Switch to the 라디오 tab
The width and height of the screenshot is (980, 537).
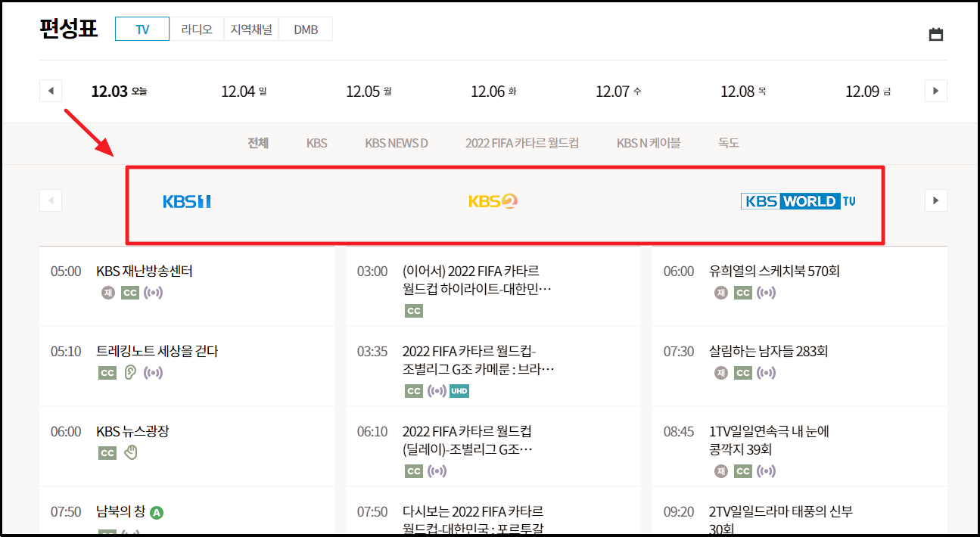[x=197, y=29]
